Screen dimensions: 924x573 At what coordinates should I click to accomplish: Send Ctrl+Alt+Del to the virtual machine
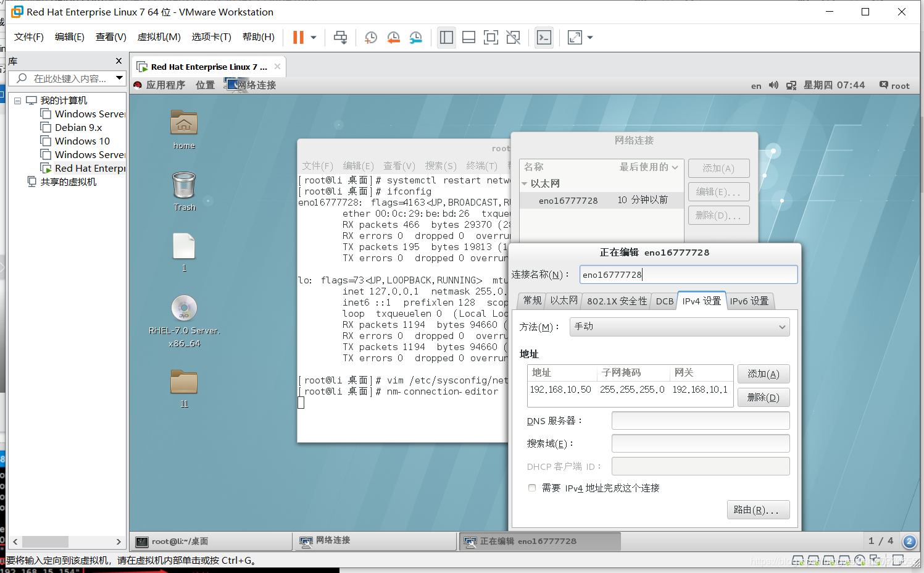(340, 38)
